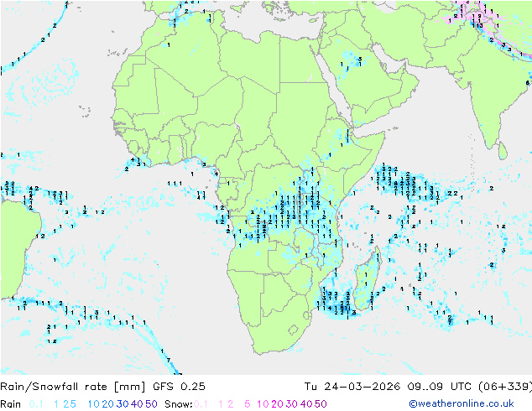532x411 pixels.
Task: Select the rain legend value 30
Action: [123, 404]
